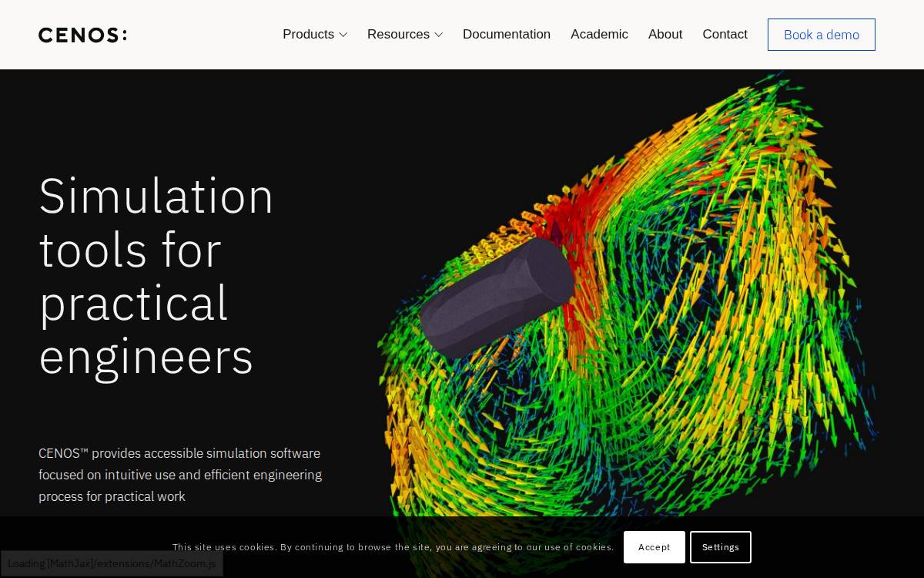Viewport: 924px width, 578px height.
Task: Accept the cookies notice
Action: [654, 547]
